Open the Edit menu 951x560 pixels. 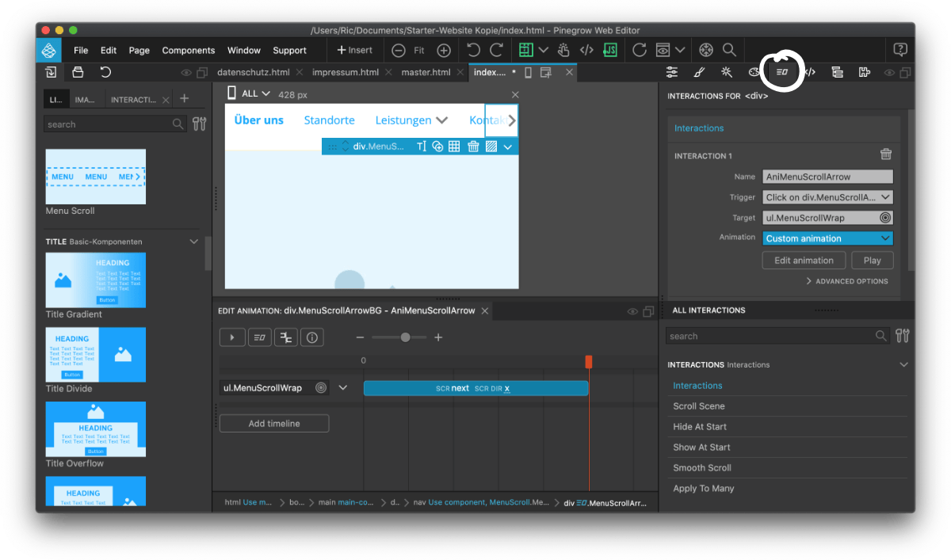click(x=109, y=50)
